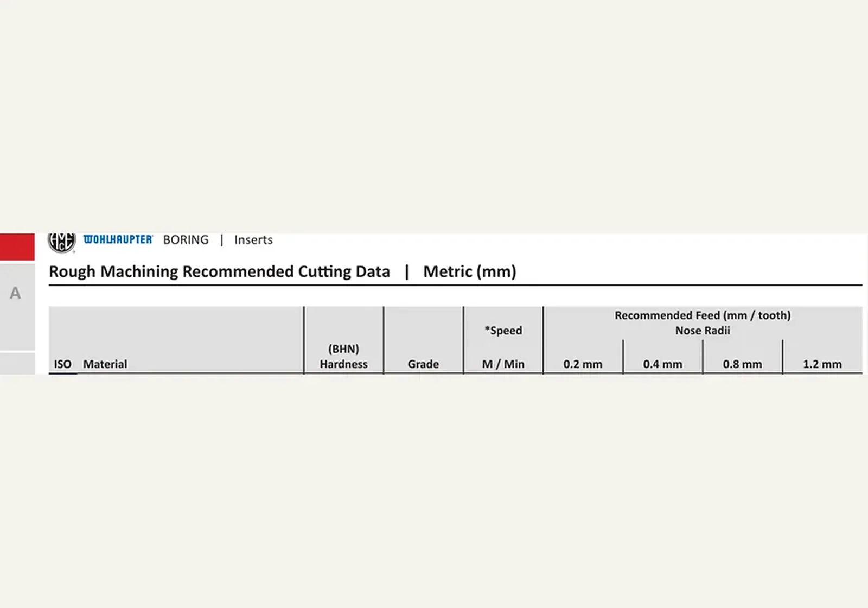Viewport: 868px width, 608px height.
Task: Click the Nose Radii subheader
Action: coord(703,331)
